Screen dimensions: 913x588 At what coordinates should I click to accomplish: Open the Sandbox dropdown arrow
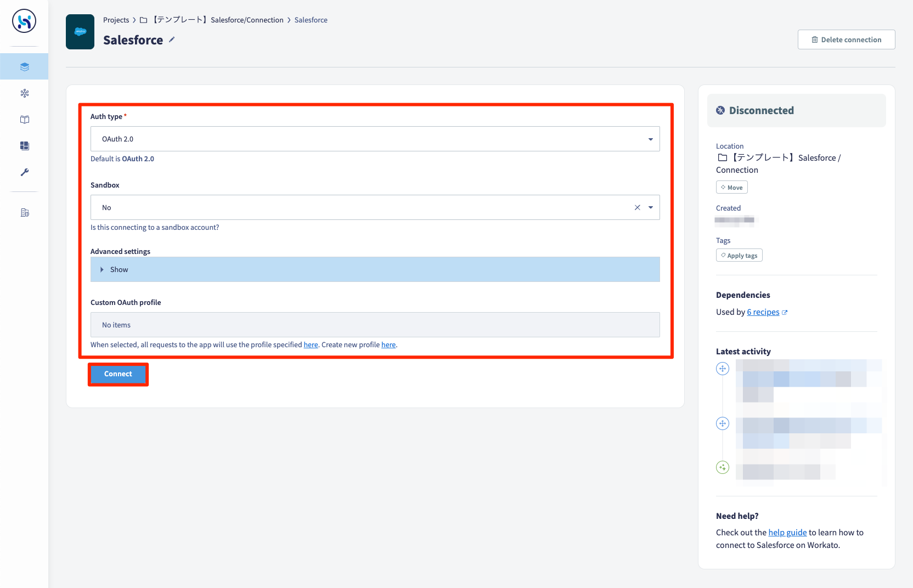[x=651, y=207]
